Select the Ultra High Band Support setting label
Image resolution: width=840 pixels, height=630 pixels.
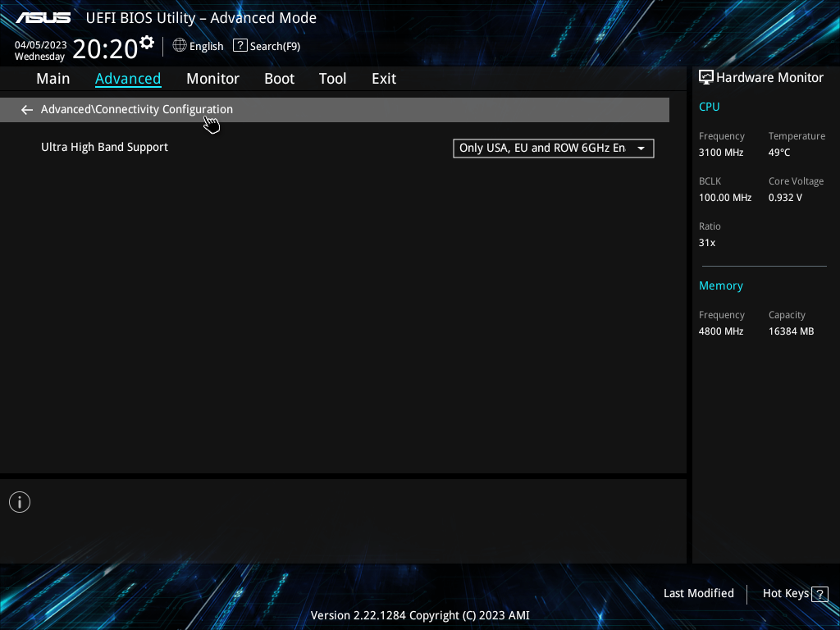(x=104, y=147)
